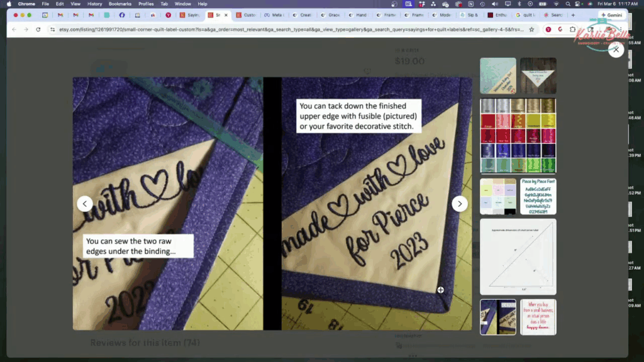The height and width of the screenshot is (362, 644).
Task: Click the Wi-Fi status icon
Action: tap(557, 4)
